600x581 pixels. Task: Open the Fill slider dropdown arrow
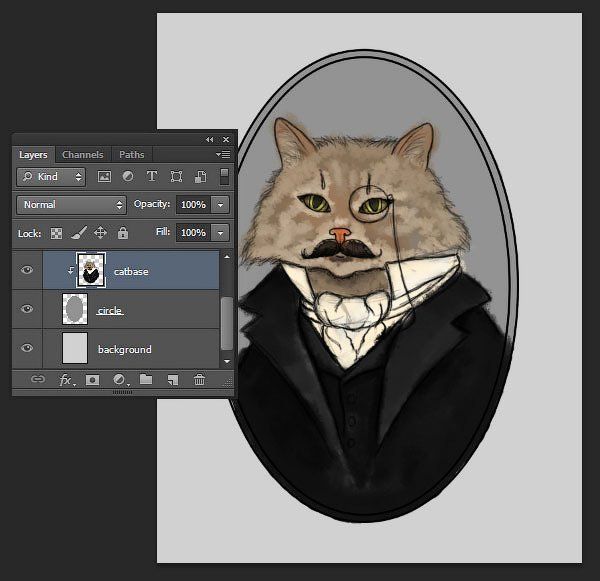[220, 233]
